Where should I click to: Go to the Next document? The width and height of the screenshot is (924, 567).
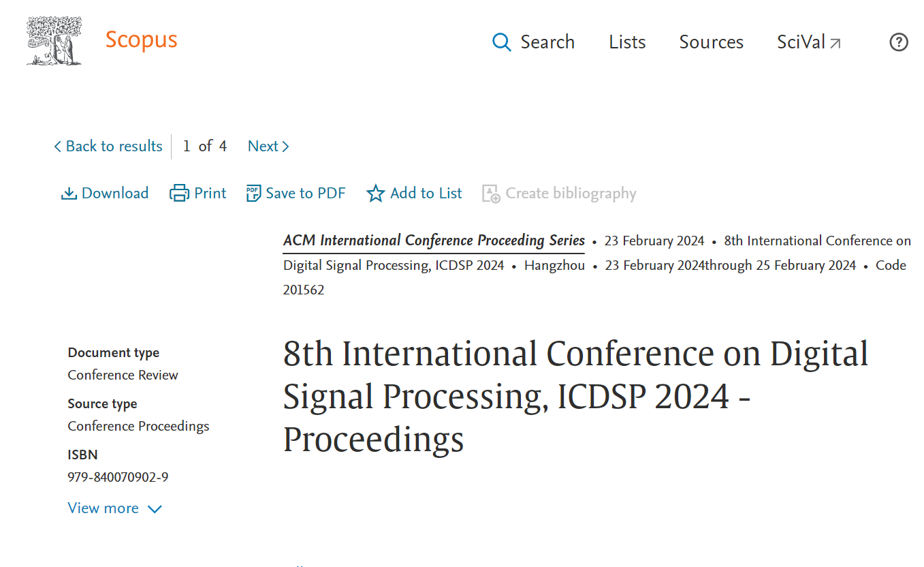click(x=269, y=146)
